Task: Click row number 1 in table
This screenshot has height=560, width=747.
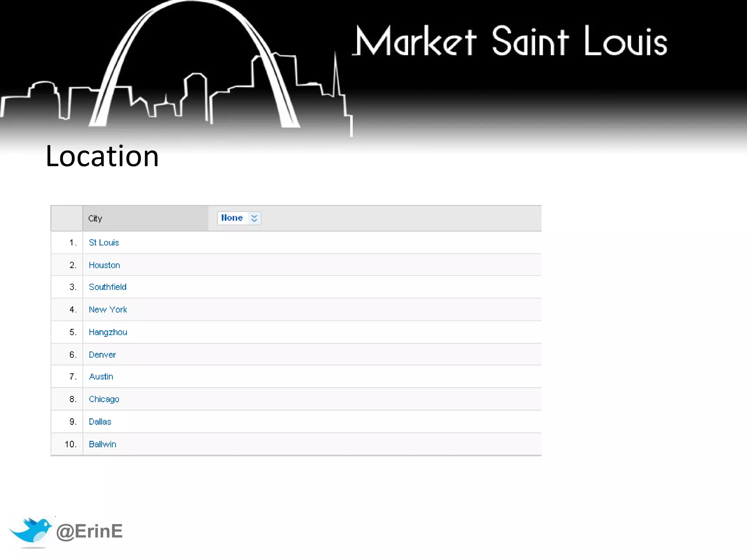Action: tap(73, 242)
